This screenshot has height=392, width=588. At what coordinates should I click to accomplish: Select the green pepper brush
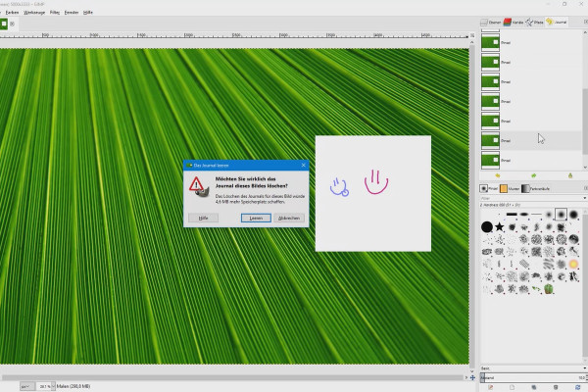(549, 289)
